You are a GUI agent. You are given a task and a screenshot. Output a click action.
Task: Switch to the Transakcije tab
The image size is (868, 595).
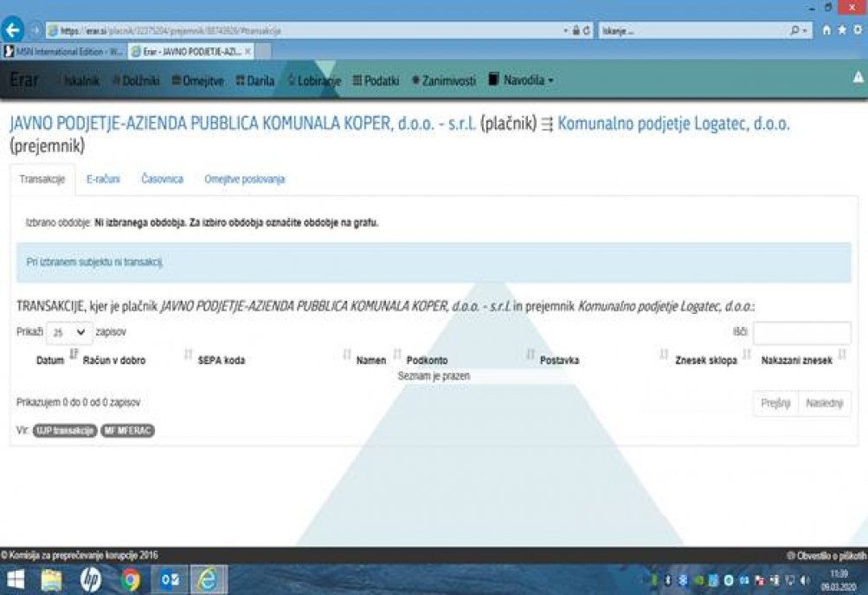click(x=42, y=179)
